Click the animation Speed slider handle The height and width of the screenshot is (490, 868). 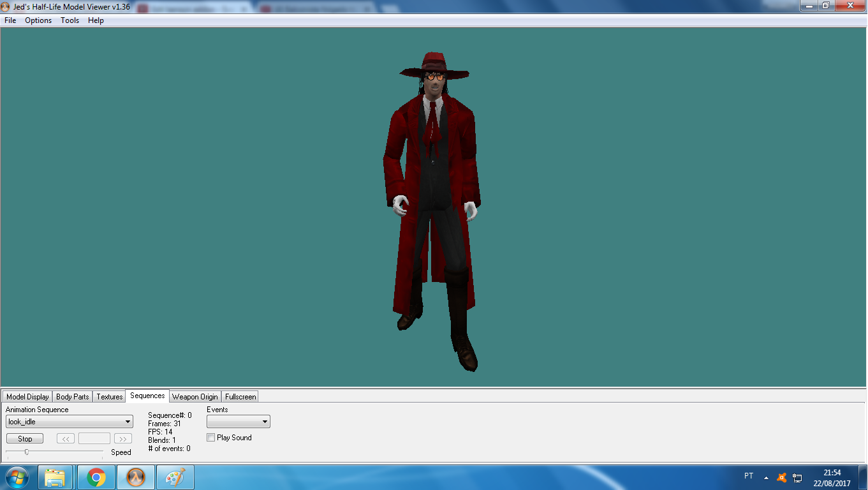point(26,452)
